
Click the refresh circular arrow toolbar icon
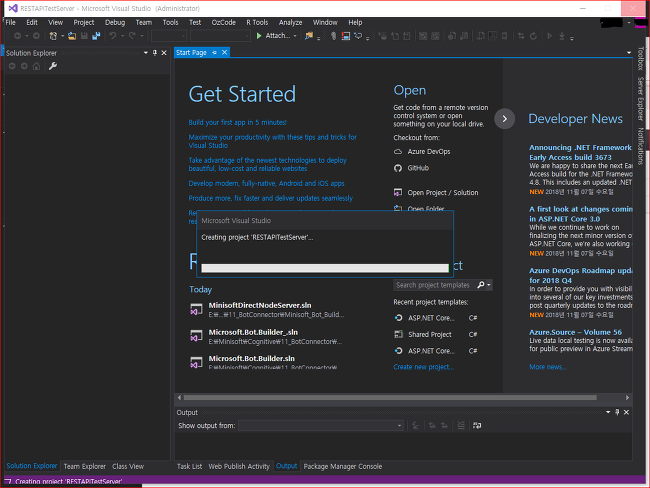[x=534, y=36]
